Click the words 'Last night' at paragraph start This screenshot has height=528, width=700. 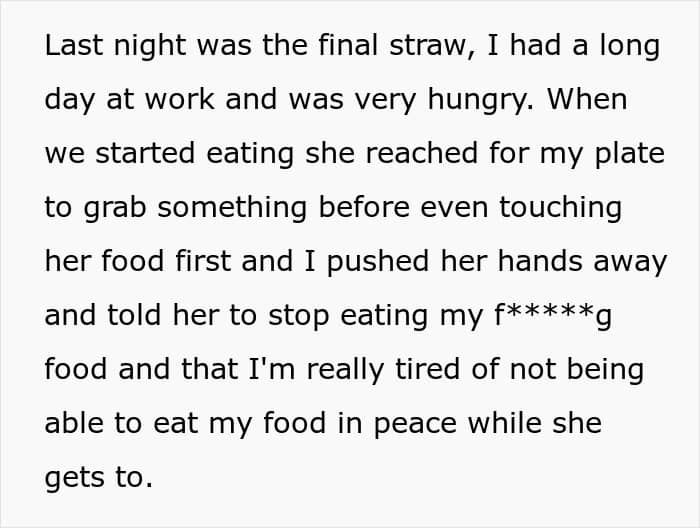115,46
